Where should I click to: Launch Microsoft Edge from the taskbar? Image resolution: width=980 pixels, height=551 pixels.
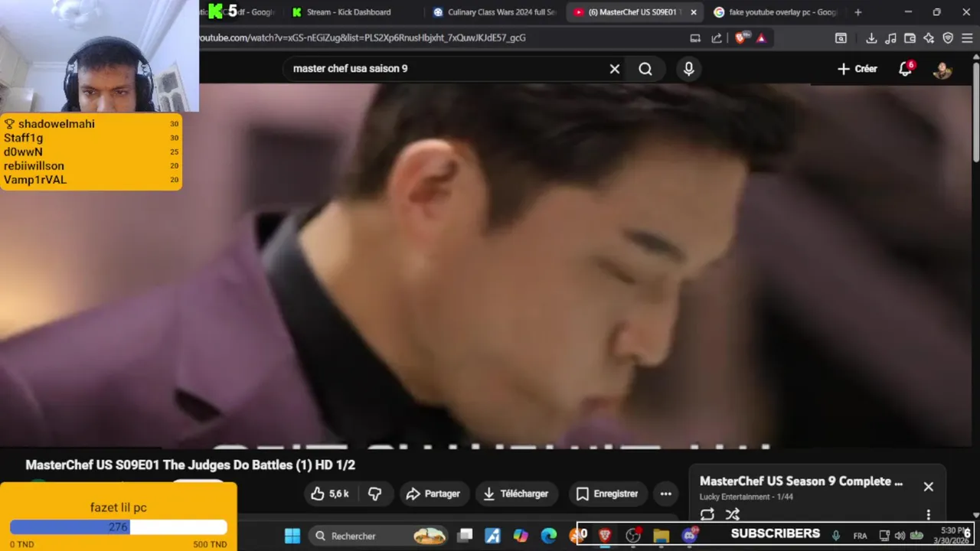pos(549,536)
